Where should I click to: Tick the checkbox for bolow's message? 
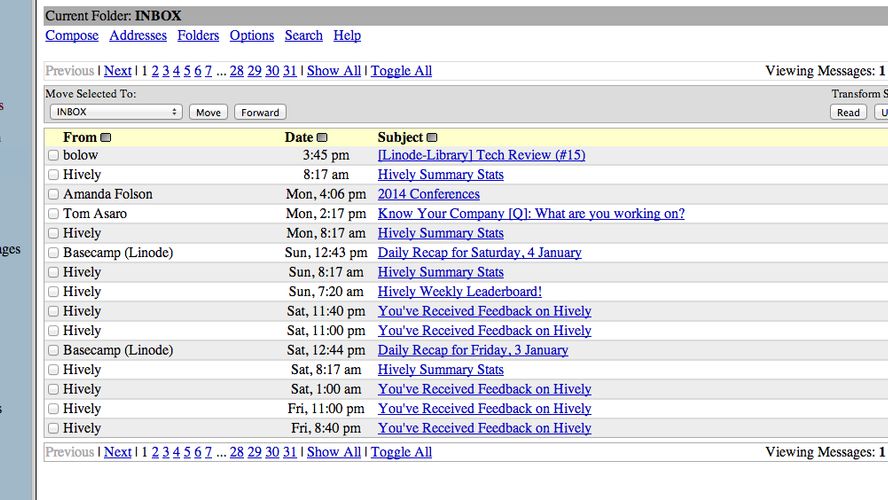(53, 155)
